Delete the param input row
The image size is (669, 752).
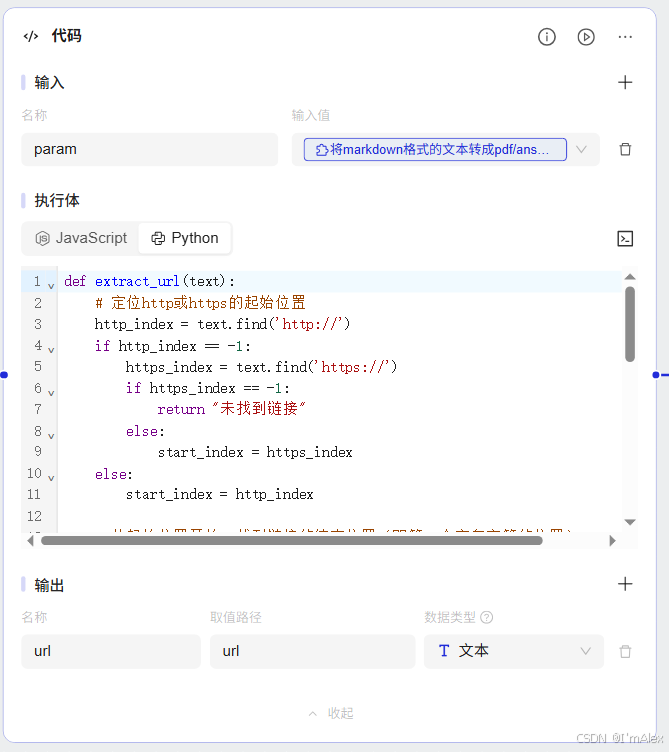pyautogui.click(x=625, y=150)
